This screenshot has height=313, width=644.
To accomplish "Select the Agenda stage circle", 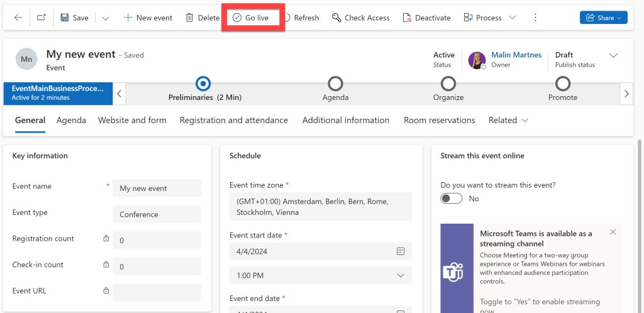I will click(x=335, y=84).
